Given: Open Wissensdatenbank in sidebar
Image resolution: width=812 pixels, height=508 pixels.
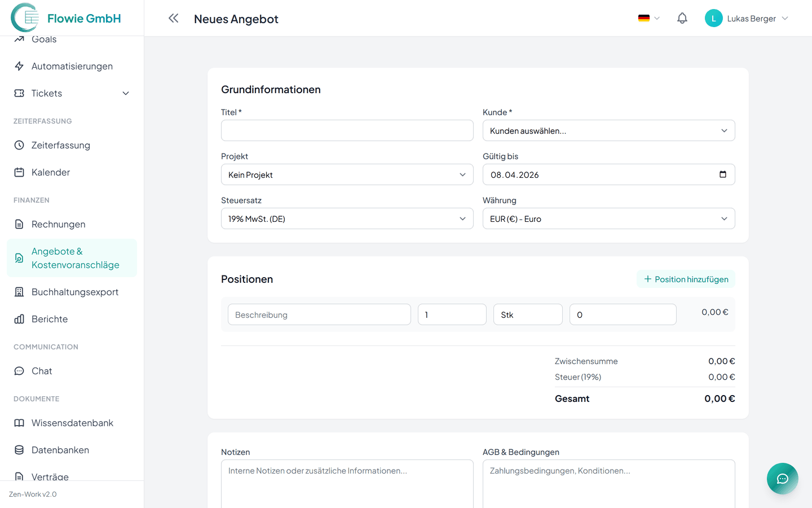Looking at the screenshot, I should pyautogui.click(x=72, y=423).
